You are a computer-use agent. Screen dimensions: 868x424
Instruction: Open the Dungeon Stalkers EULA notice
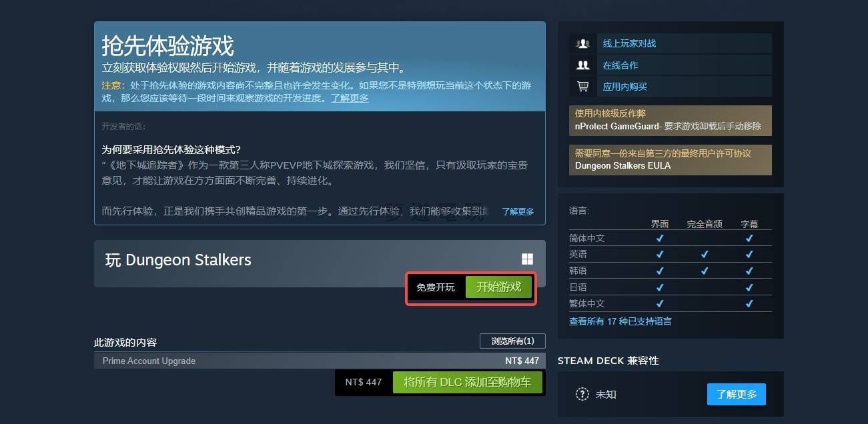click(671, 160)
